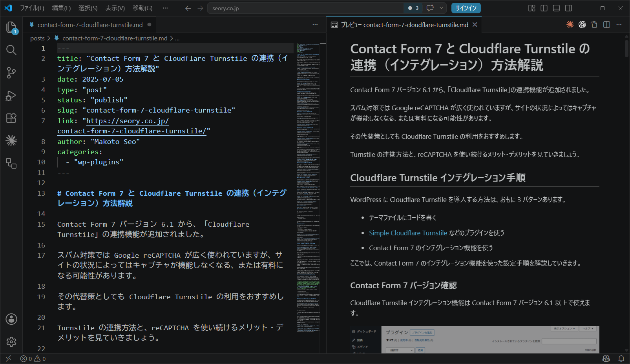Toggle the primary side bar
Image resolution: width=630 pixels, height=364 pixels.
click(x=544, y=8)
